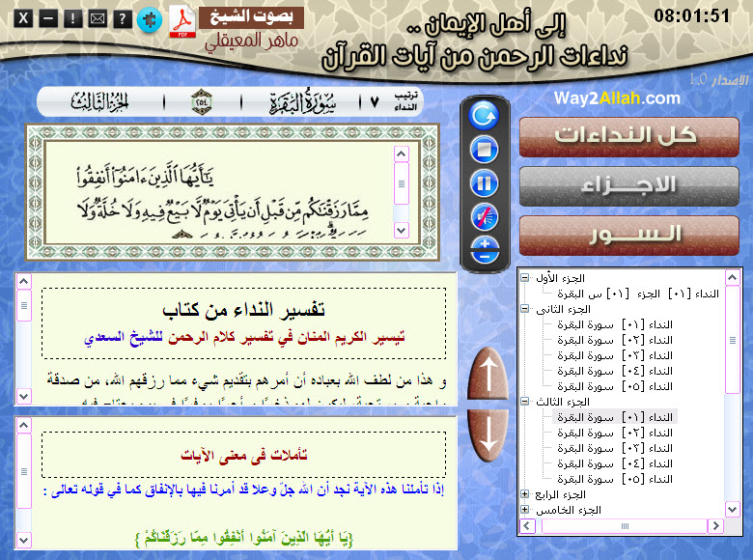Image resolution: width=753 pixels, height=560 pixels.
Task: Click the ترتيب النداء order label
Action: click(405, 101)
